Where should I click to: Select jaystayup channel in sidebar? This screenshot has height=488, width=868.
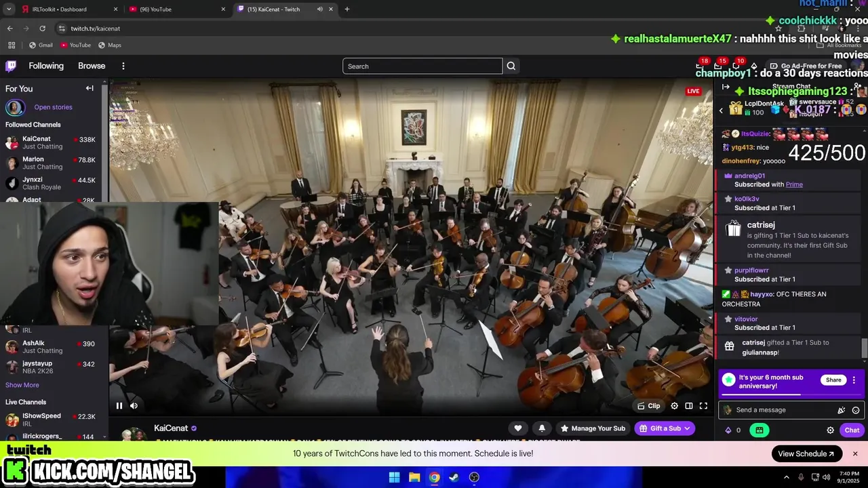point(51,367)
